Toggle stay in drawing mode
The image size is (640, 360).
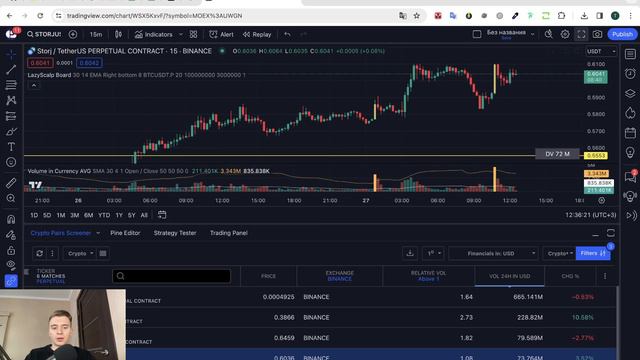tap(11, 235)
